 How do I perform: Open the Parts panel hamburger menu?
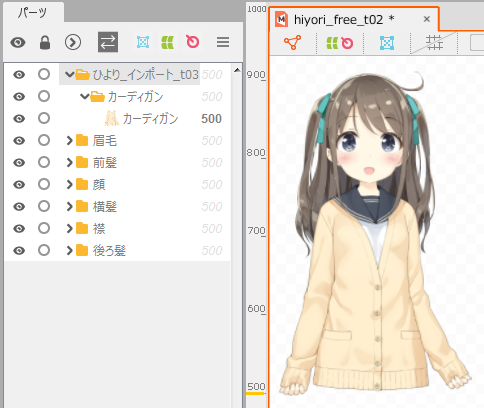pyautogui.click(x=223, y=42)
